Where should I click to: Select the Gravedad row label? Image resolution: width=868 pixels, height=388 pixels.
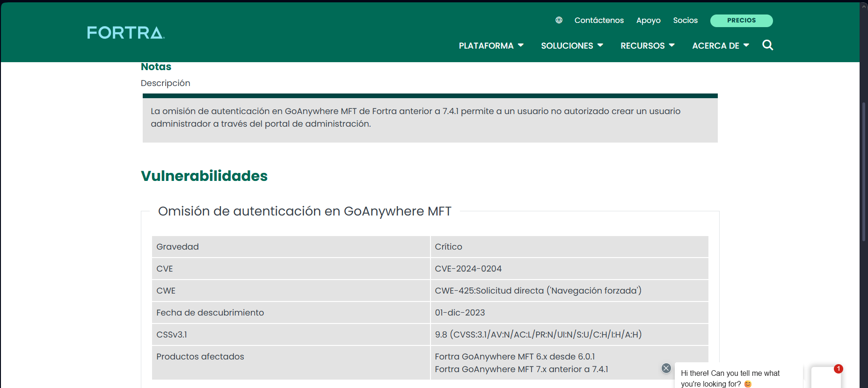coord(177,247)
